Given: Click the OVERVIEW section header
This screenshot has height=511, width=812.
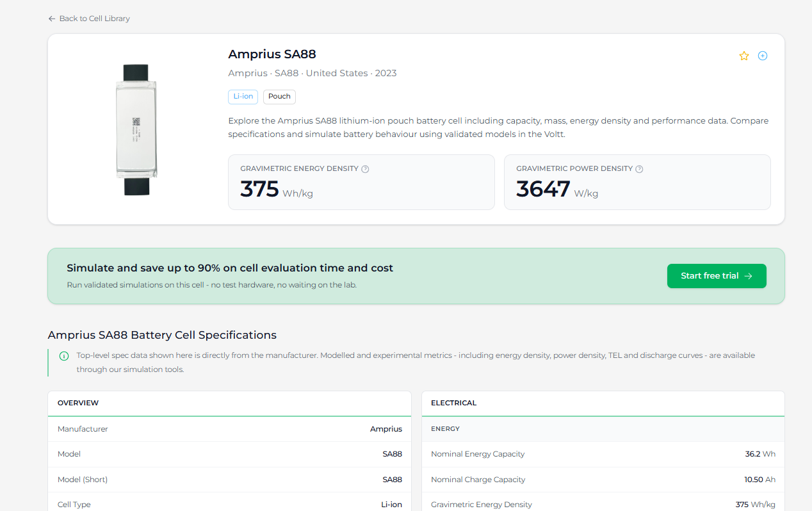Looking at the screenshot, I should 78,403.
